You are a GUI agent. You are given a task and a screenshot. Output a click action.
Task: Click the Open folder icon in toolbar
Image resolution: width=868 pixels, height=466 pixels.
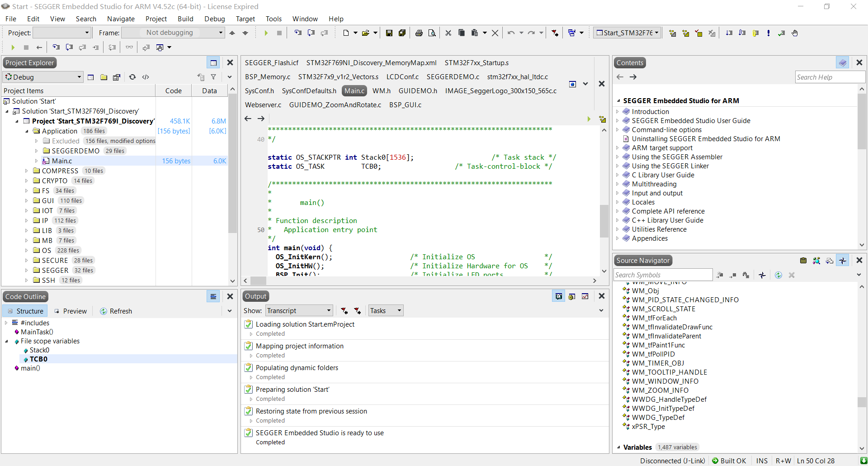click(366, 33)
